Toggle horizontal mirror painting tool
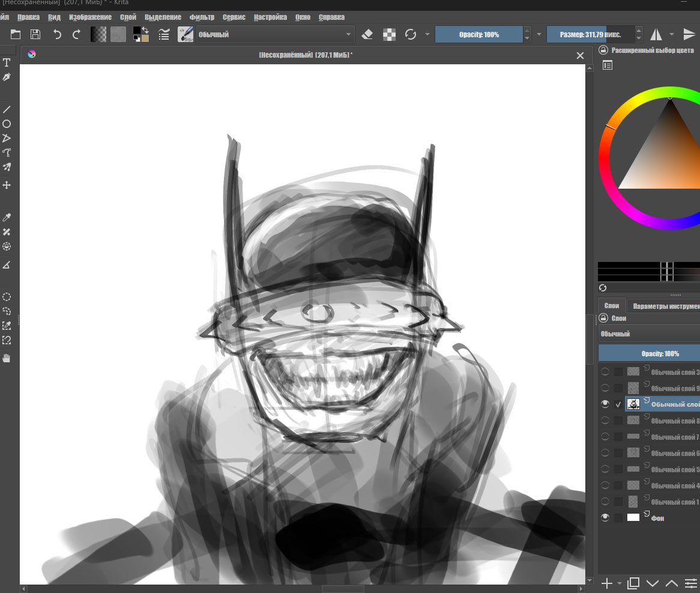The width and height of the screenshot is (700, 593). pos(656,34)
